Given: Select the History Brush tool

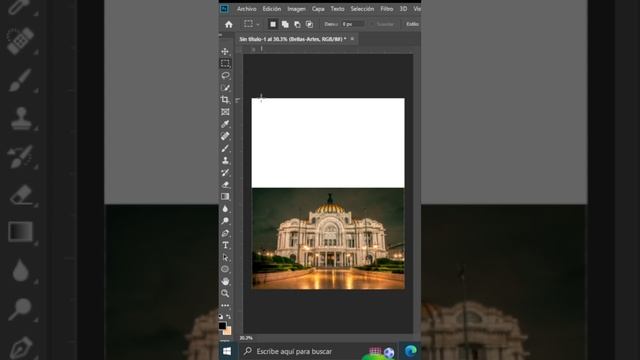Looking at the screenshot, I should click(x=225, y=173).
